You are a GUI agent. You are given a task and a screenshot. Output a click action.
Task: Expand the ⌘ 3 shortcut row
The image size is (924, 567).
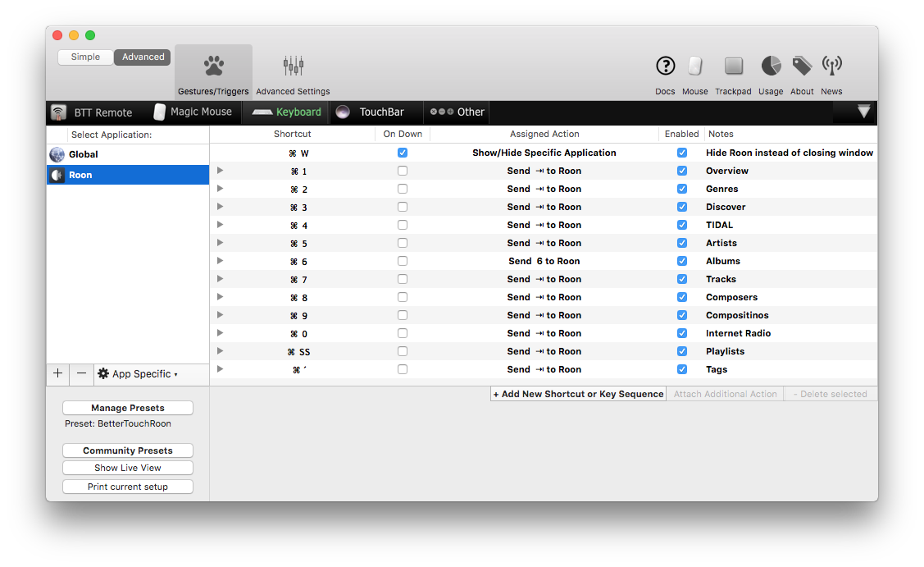point(220,207)
